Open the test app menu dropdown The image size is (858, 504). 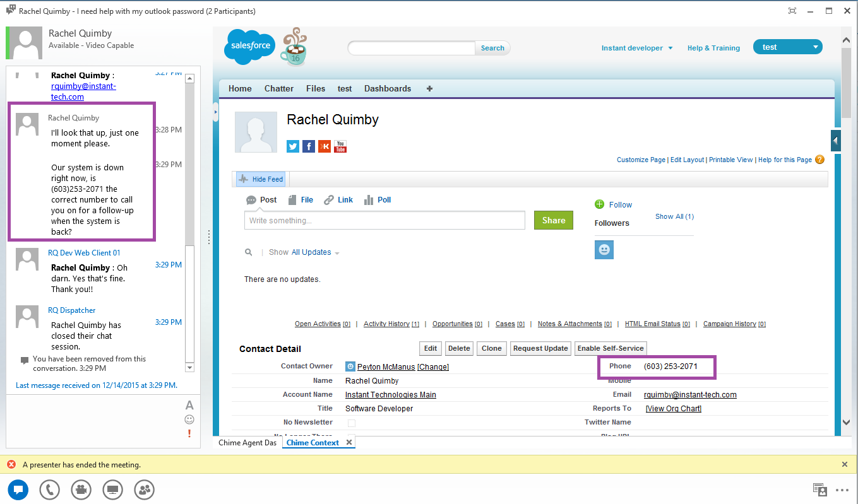pyautogui.click(x=788, y=47)
